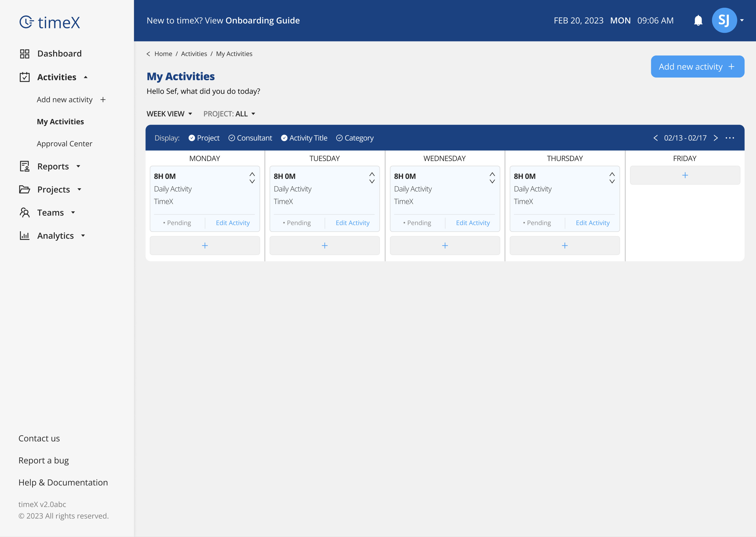Open the PROJECT: ALL filter dropdown
This screenshot has width=756, height=537.
click(x=229, y=114)
